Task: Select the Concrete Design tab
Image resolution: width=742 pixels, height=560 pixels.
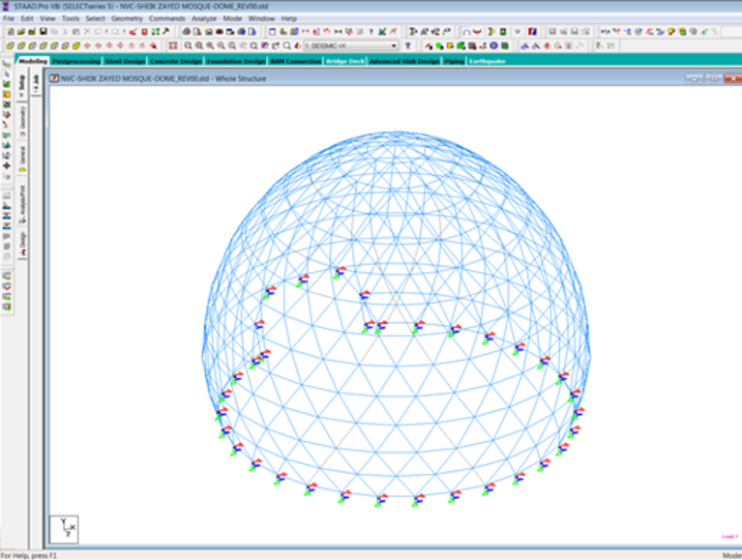Action: point(175,61)
